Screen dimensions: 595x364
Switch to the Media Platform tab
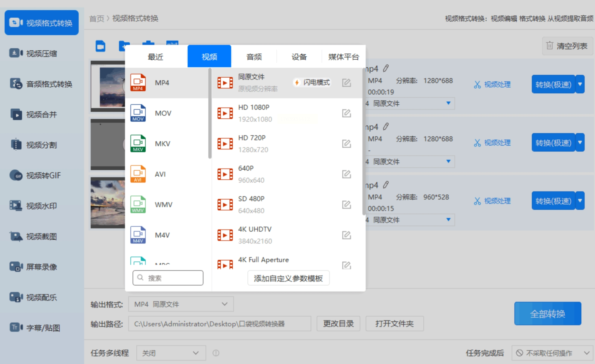[343, 57]
